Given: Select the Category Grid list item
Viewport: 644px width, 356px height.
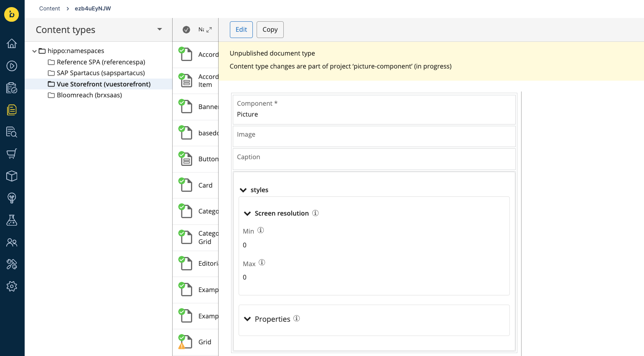Looking at the screenshot, I should 196,237.
